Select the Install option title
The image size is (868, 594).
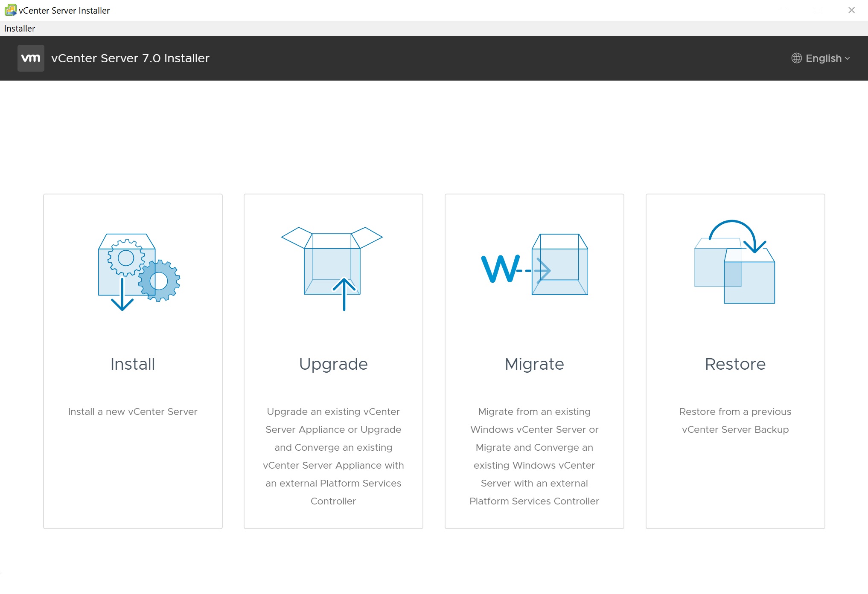[133, 364]
